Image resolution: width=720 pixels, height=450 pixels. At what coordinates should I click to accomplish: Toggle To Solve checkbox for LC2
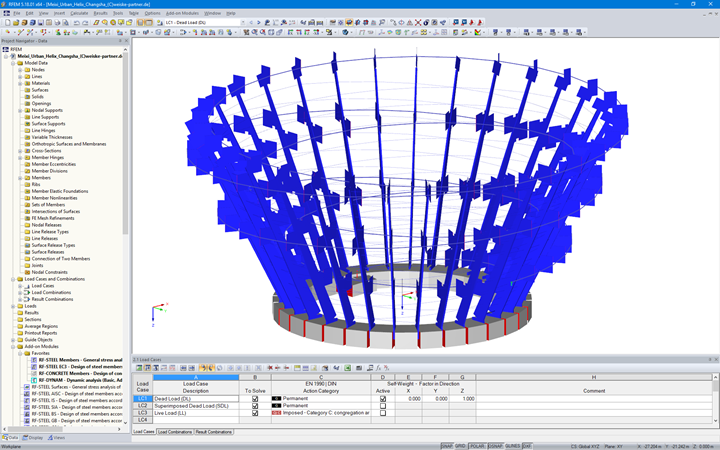click(255, 406)
